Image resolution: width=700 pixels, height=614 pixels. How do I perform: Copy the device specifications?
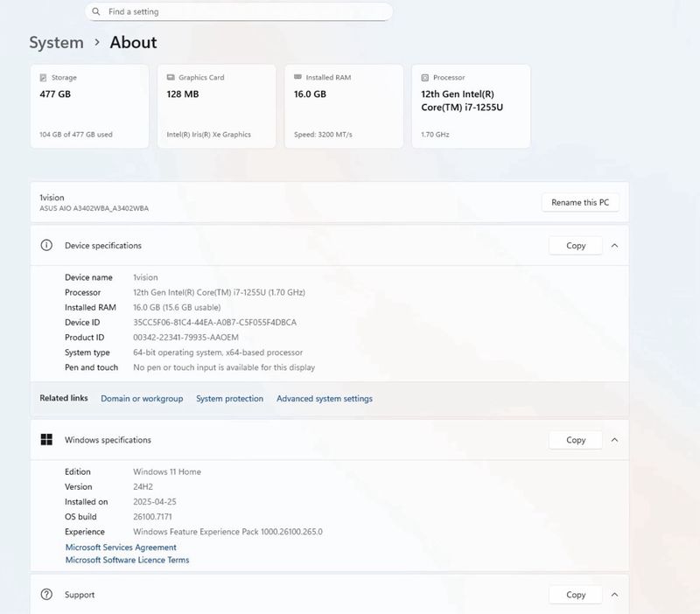[576, 246]
